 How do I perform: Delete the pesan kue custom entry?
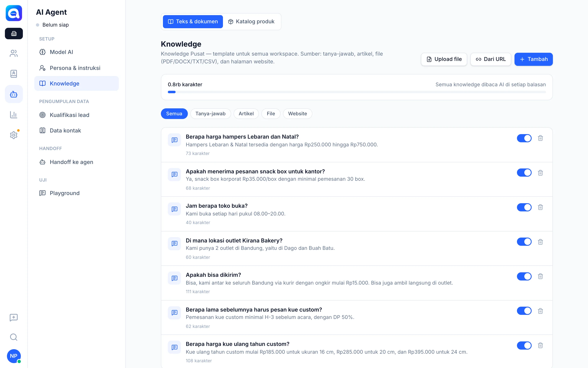tap(540, 311)
